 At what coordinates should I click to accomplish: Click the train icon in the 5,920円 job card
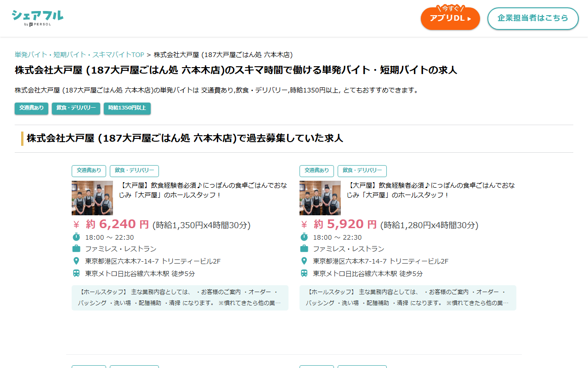point(304,273)
